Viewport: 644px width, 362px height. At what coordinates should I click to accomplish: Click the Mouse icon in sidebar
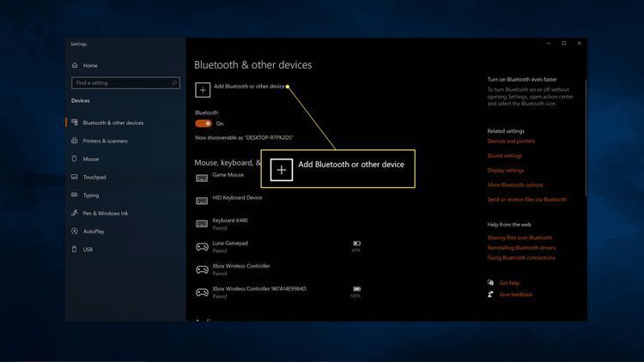click(76, 159)
